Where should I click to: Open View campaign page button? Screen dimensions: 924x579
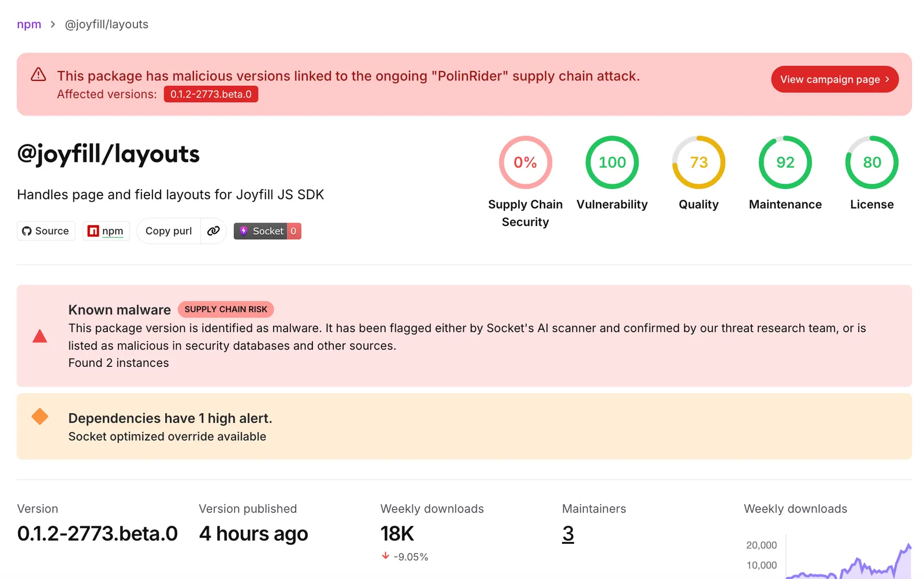pyautogui.click(x=834, y=79)
